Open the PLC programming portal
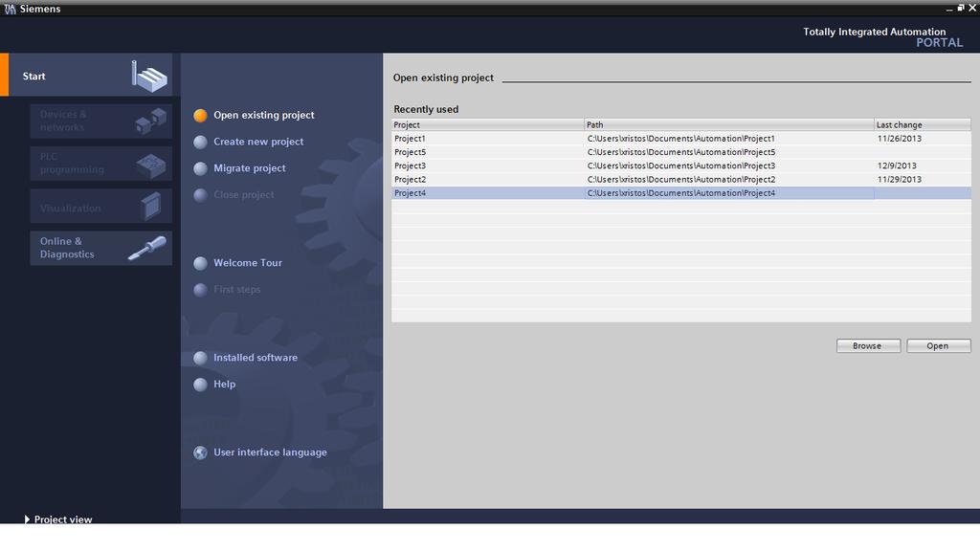This screenshot has height=551, width=980. (101, 164)
